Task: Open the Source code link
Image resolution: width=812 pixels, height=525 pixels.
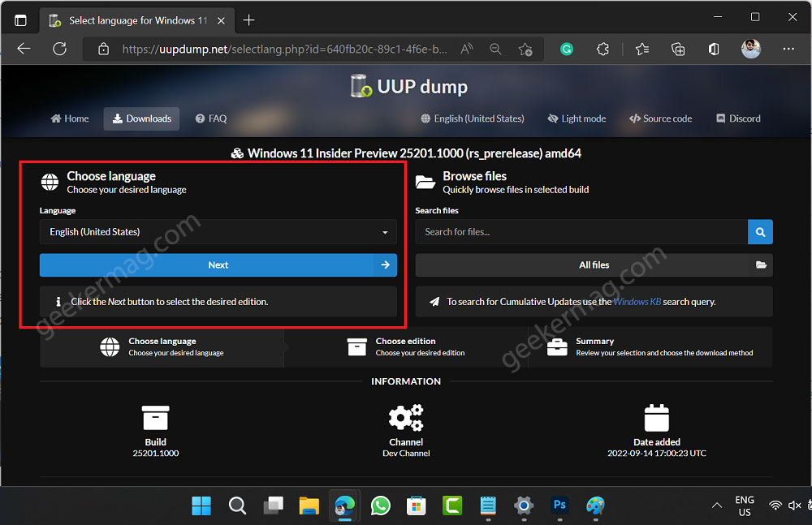Action: click(660, 118)
